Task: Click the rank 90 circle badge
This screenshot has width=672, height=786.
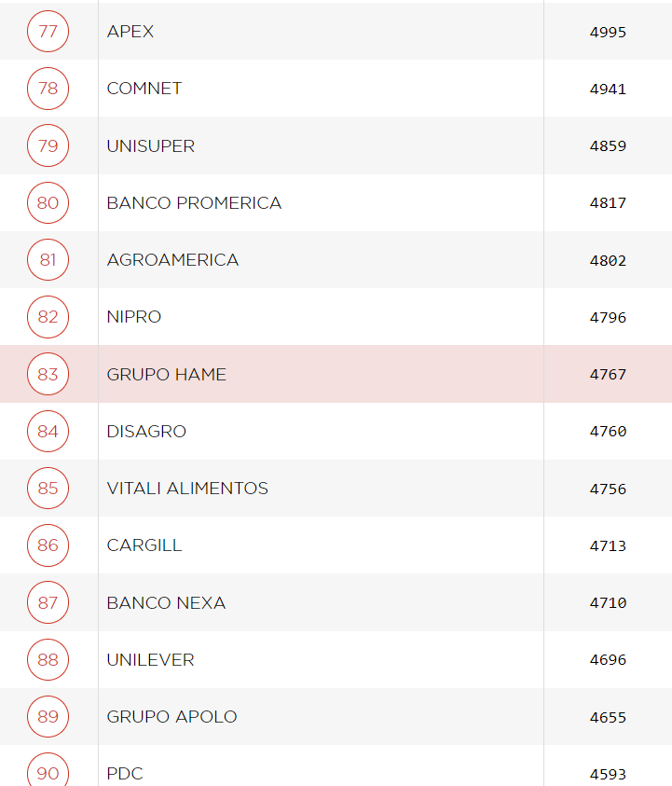Action: click(x=48, y=773)
